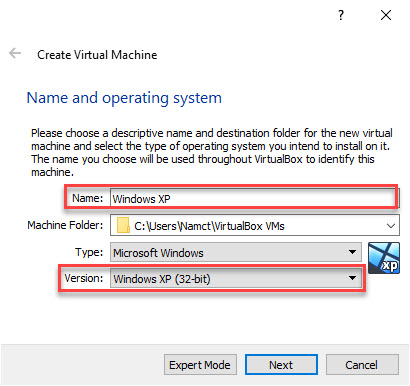
Task: Click the 'Name and operating system' heading
Action: click(x=124, y=98)
